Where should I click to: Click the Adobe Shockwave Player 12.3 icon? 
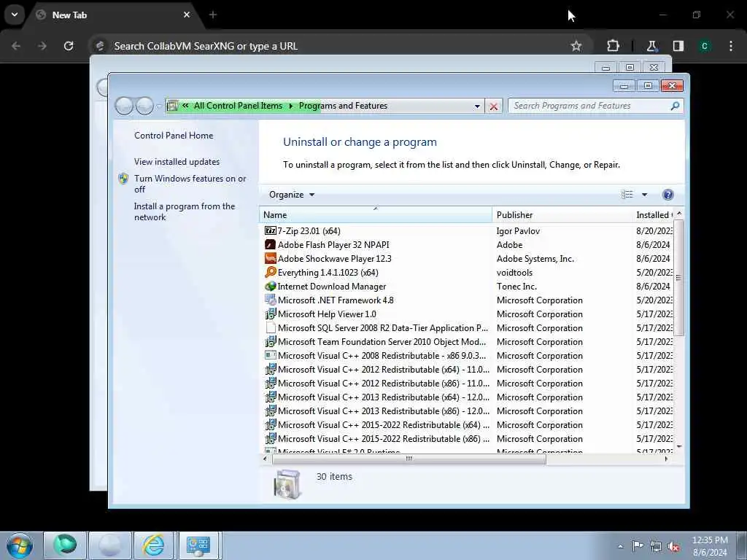point(270,259)
